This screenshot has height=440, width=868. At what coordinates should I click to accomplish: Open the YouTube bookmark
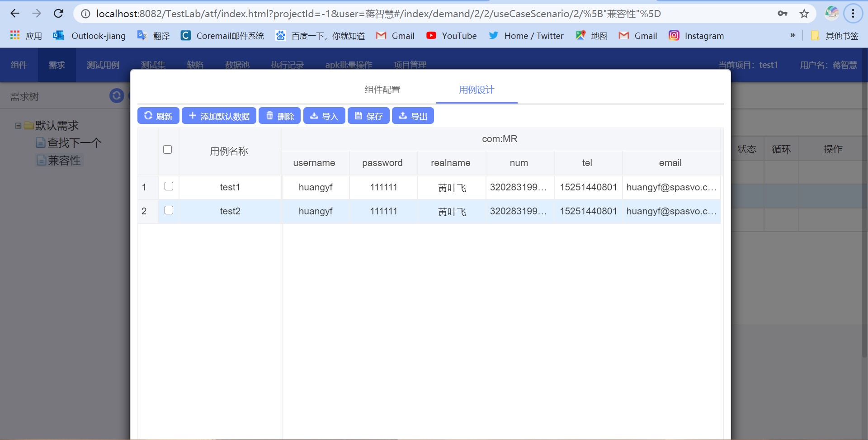451,36
